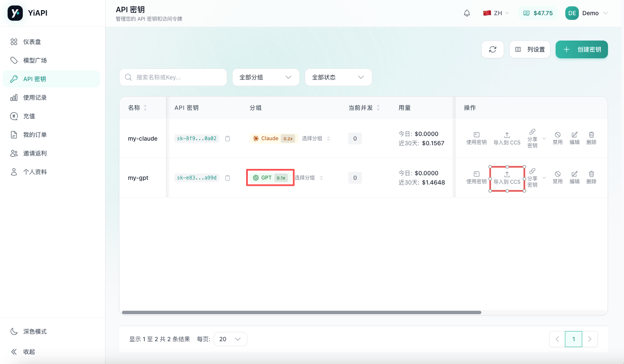This screenshot has height=364, width=624.
Task: Import my-gpt key to CCS
Action: pos(507,178)
